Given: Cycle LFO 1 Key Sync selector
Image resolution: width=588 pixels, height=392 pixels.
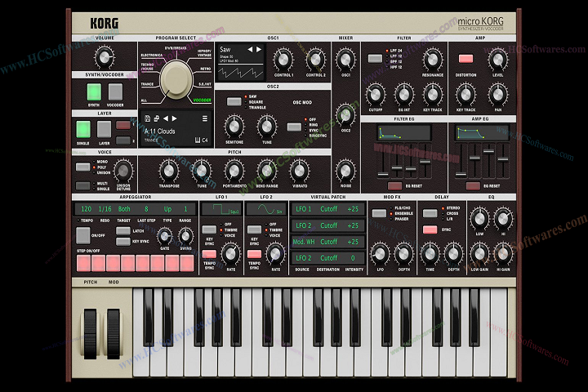Looking at the screenshot, I should coord(209,229).
